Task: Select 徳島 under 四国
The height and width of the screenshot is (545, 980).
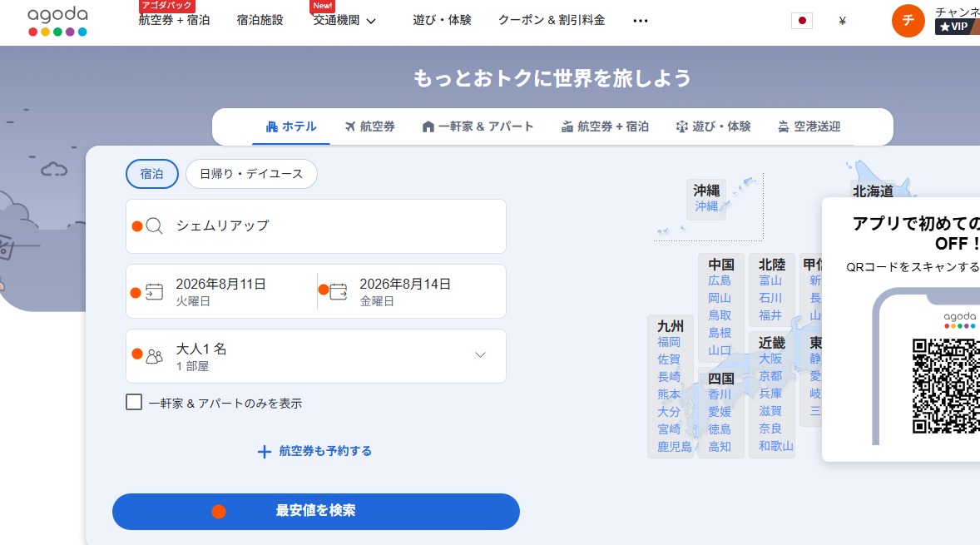Action: click(x=720, y=429)
